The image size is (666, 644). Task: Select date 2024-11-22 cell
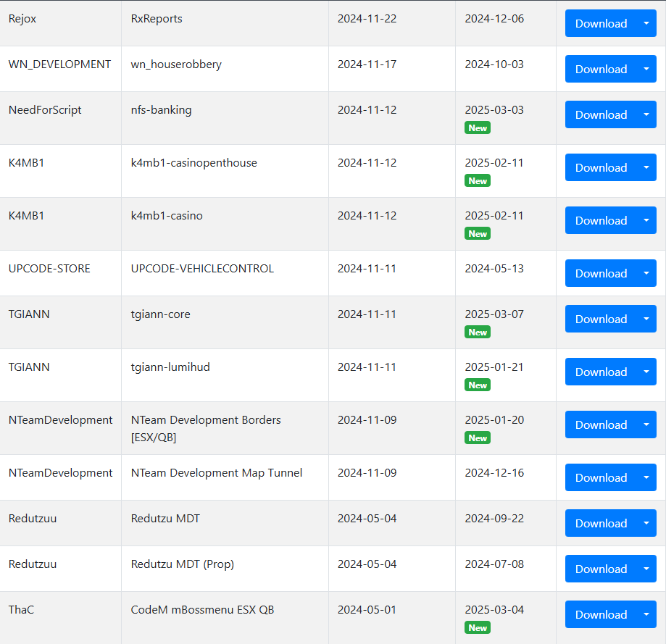(391, 23)
